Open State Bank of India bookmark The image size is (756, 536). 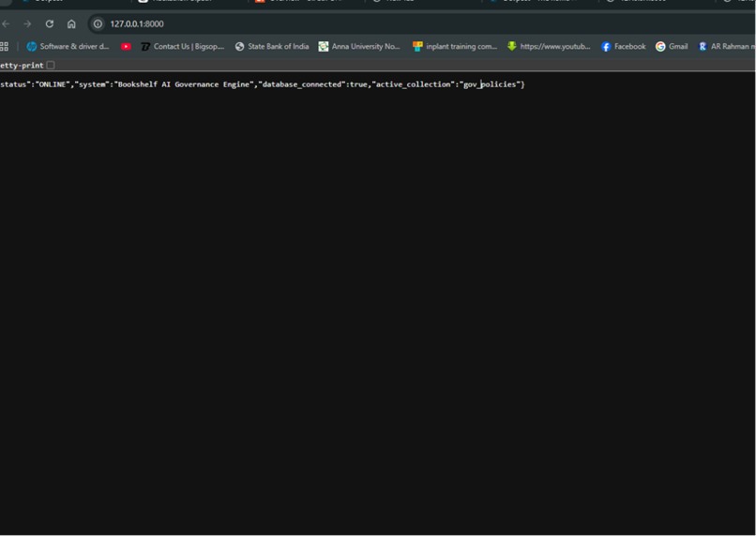[x=272, y=46]
